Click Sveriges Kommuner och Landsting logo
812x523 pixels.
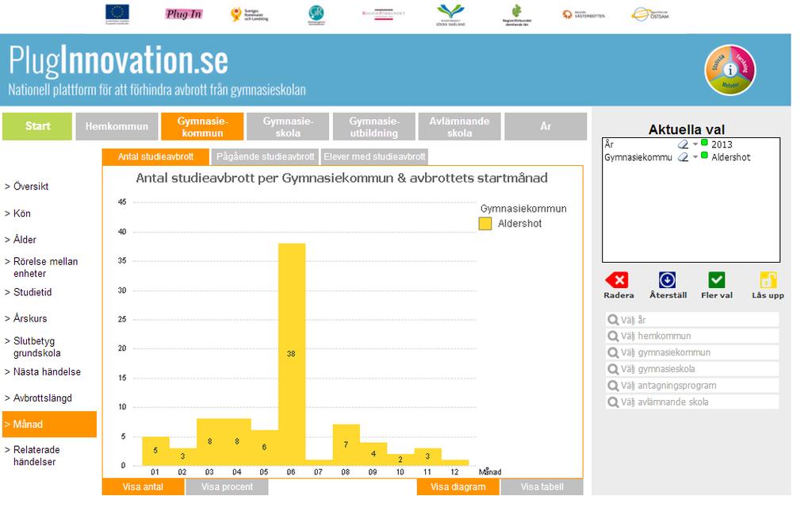coord(250,14)
